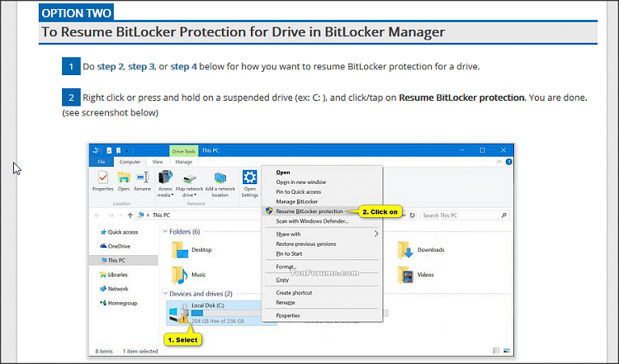619x364 pixels.
Task: Switch to the View ribbon tab
Action: pyautogui.click(x=158, y=162)
